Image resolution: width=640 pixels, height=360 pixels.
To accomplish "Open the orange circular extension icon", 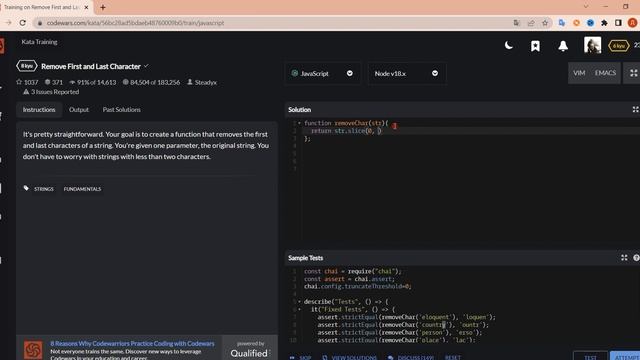I will pos(576,23).
